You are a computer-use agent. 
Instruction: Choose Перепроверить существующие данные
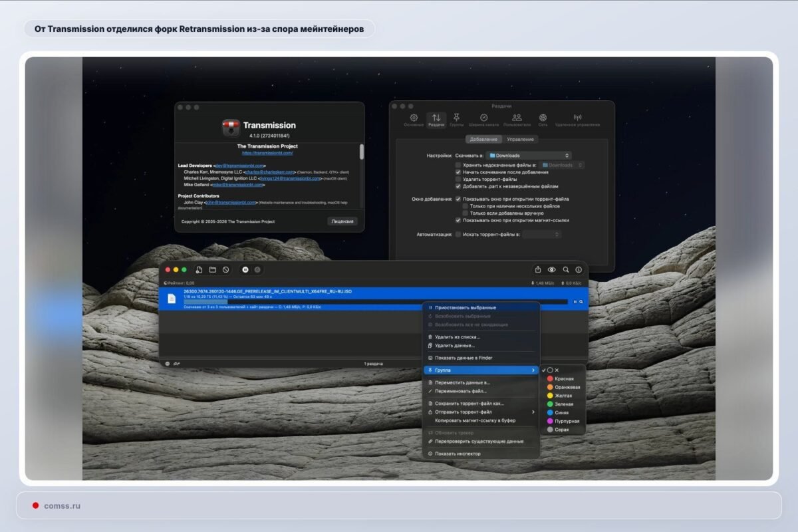click(481, 441)
